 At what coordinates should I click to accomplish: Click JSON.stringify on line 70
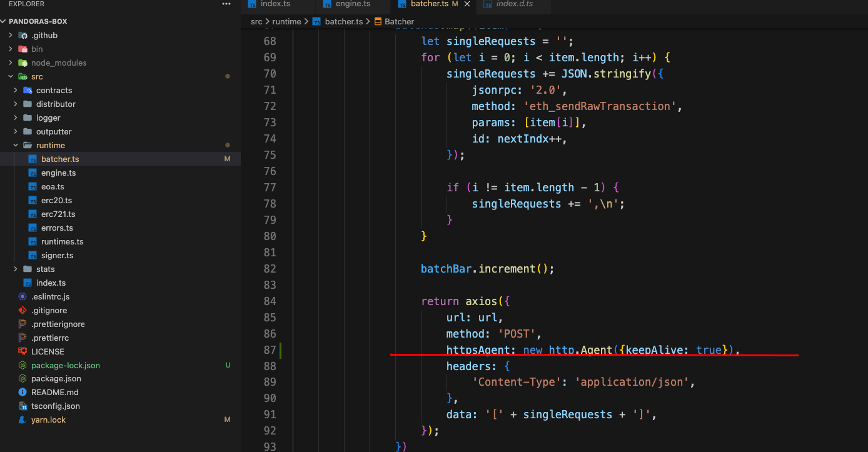606,74
